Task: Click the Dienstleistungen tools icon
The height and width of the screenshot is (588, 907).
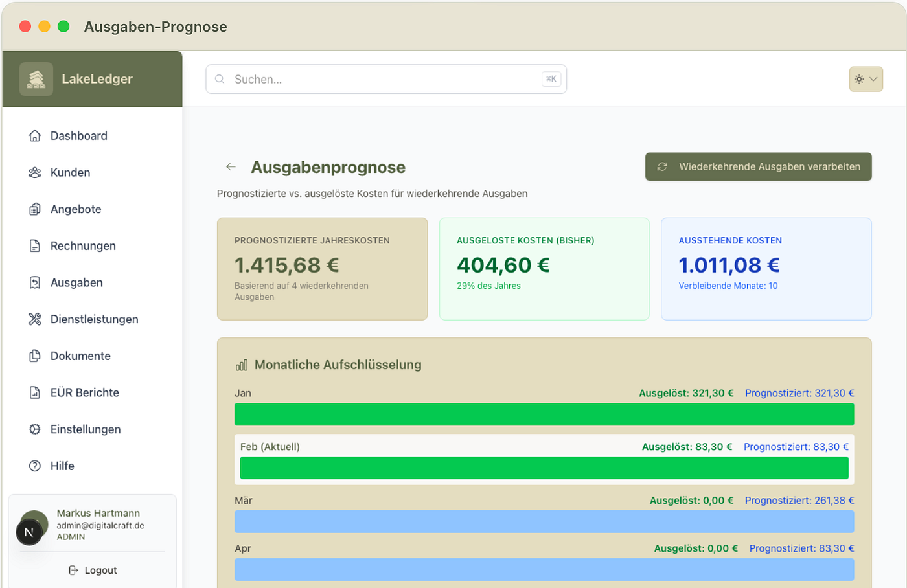Action: tap(35, 319)
